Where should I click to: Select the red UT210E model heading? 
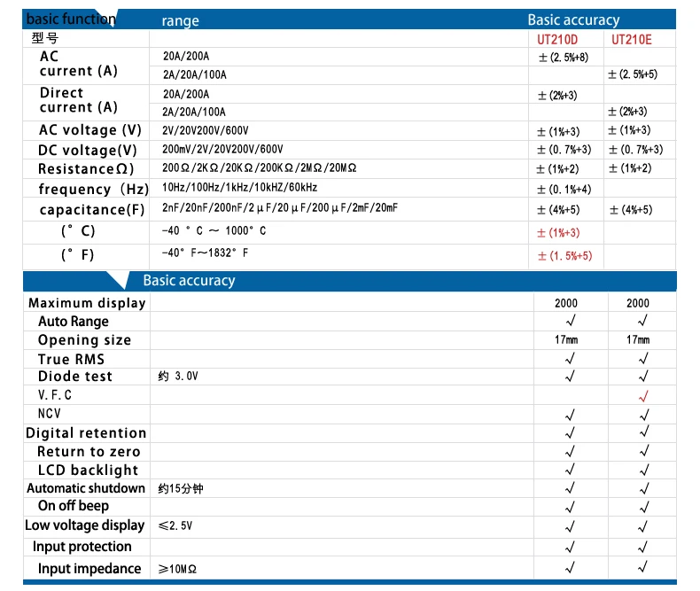(x=631, y=40)
